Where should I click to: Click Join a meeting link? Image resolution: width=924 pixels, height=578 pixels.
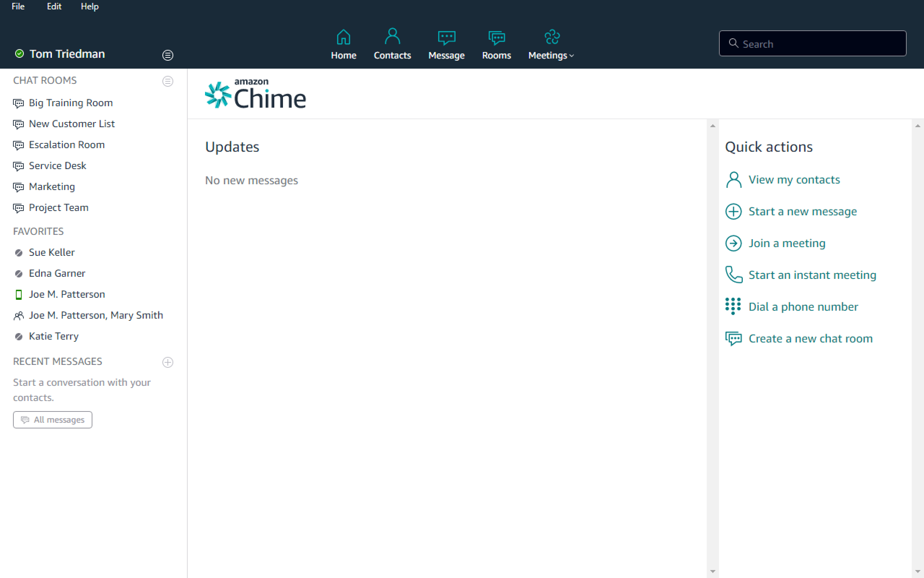(787, 243)
